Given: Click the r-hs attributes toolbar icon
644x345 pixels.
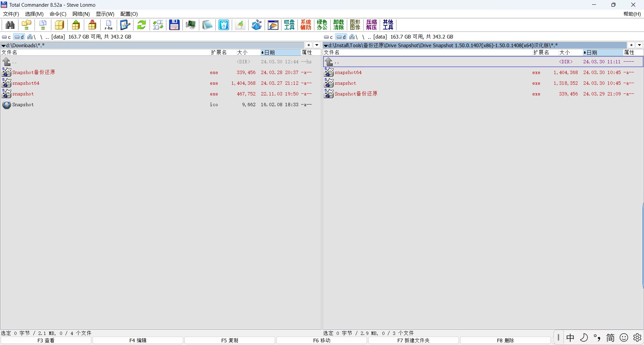Looking at the screenshot, I should [x=109, y=25].
